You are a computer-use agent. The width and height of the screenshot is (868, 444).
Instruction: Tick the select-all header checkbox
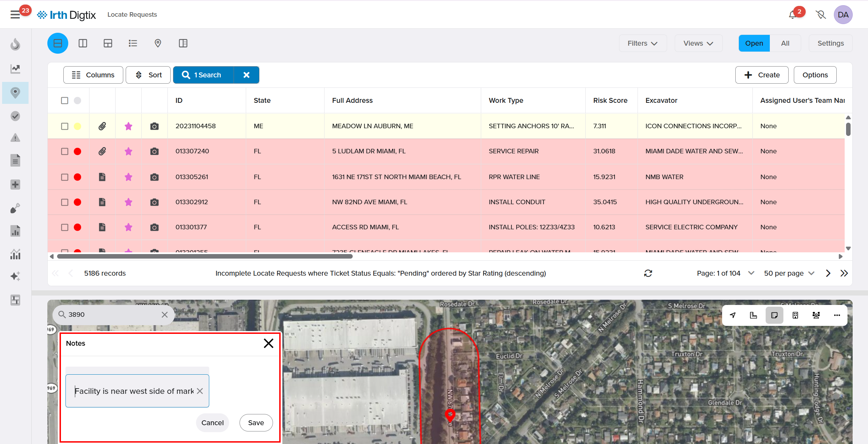tap(65, 100)
